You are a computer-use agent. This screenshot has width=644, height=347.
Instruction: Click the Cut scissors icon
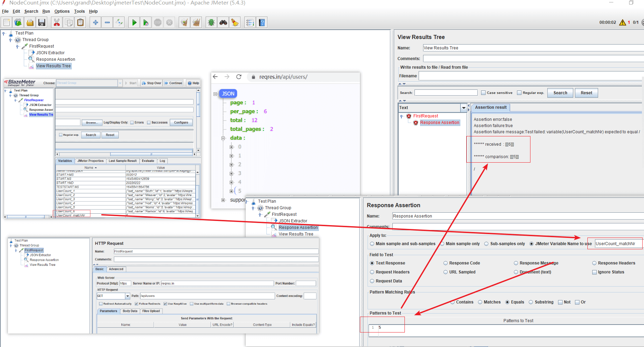tap(57, 23)
